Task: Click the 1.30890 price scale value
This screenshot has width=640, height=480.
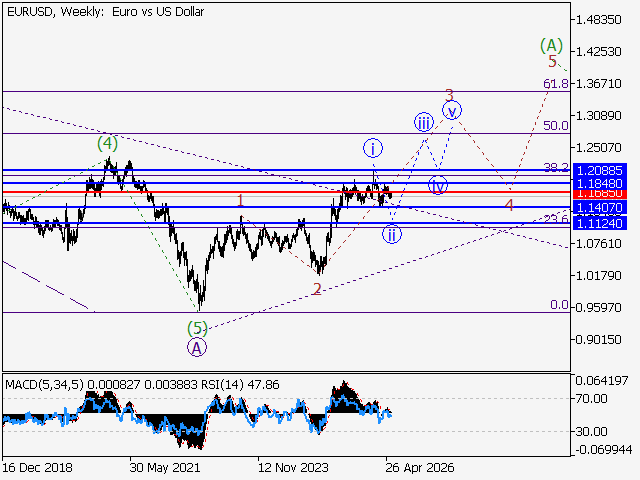Action: (x=598, y=116)
